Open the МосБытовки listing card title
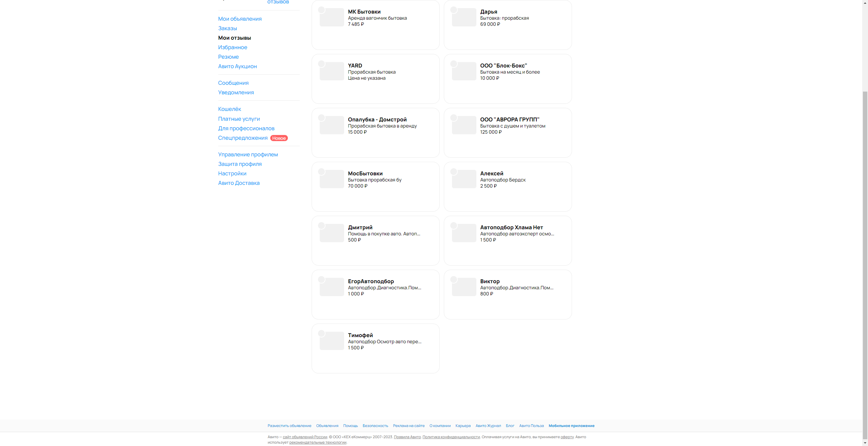The height and width of the screenshot is (446, 868). (365, 174)
